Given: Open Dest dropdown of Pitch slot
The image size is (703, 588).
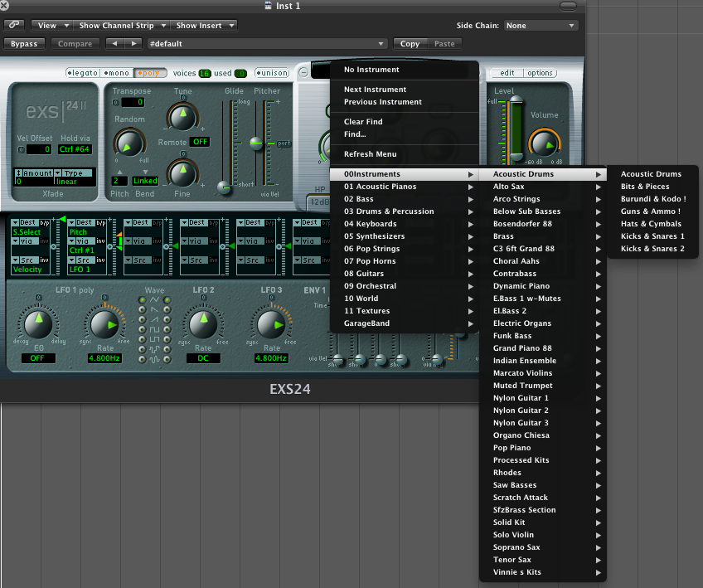Looking at the screenshot, I should 81,222.
